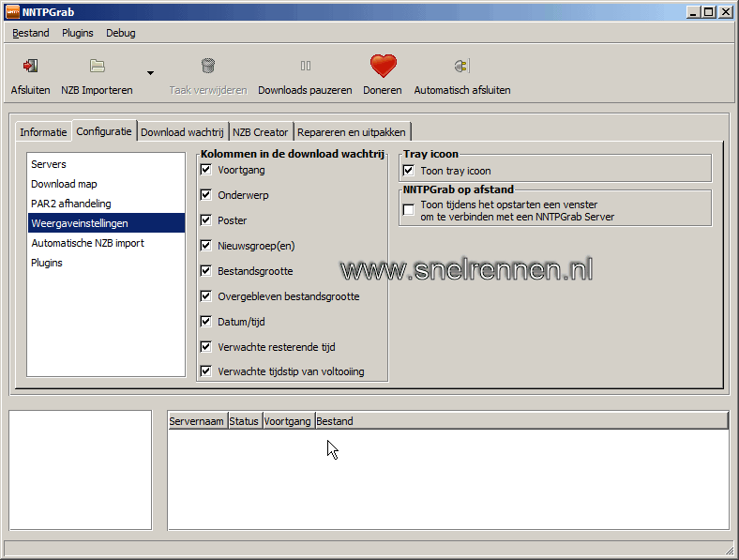The width and height of the screenshot is (739, 560).
Task: Switch to the Download wachtrij tab
Action: point(182,132)
